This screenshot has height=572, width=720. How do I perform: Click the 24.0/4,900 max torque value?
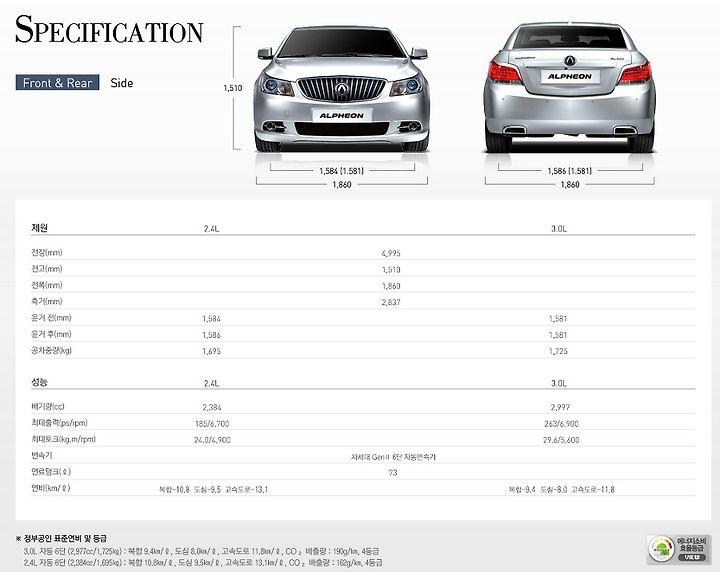pos(212,440)
